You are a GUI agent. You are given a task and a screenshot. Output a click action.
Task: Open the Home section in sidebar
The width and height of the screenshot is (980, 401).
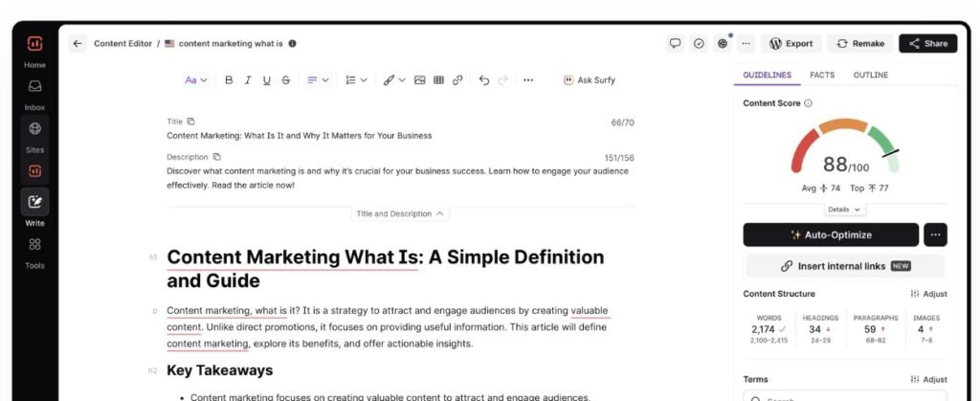point(35,52)
